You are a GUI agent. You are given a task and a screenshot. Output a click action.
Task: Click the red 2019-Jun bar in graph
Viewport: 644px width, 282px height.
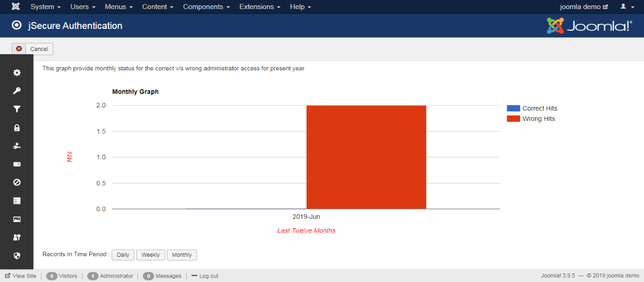click(x=366, y=157)
